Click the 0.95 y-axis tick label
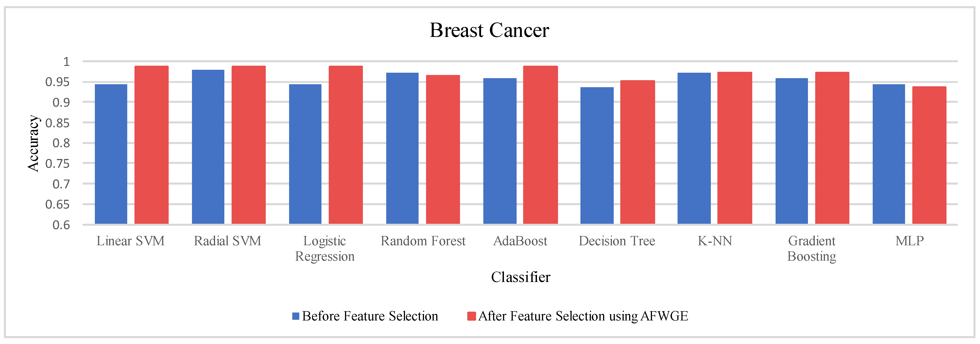Screen dimensions: 980x344 coord(58,82)
